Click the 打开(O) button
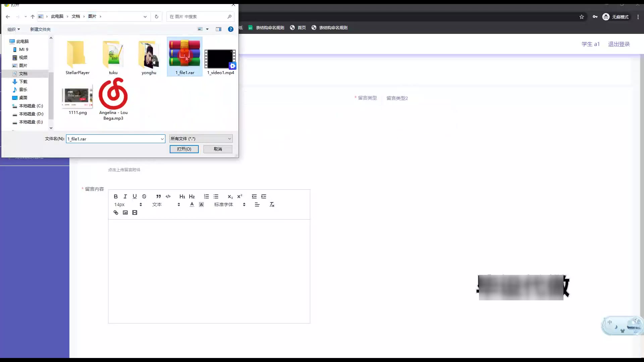Image resolution: width=644 pixels, height=362 pixels. point(184,149)
